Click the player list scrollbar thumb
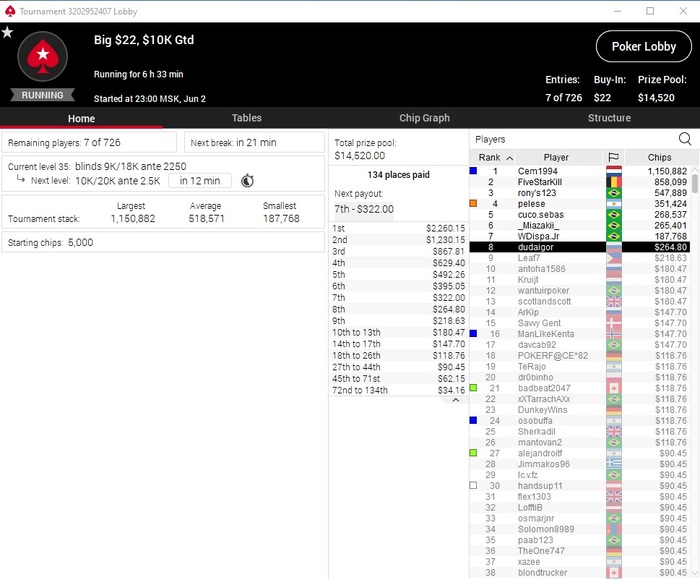This screenshot has height=580, width=700. click(695, 184)
